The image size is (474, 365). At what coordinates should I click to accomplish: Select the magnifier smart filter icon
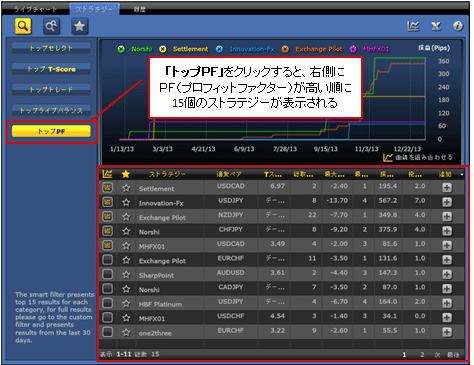pos(23,26)
